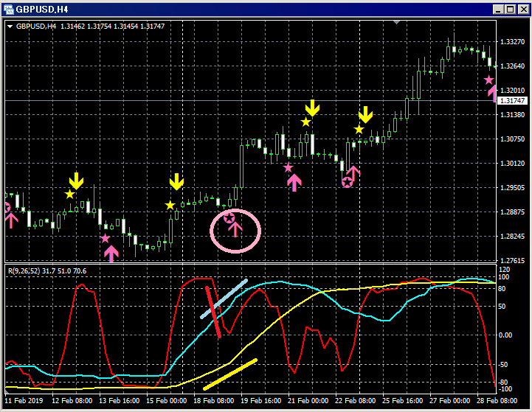Click the 18 Feb 08:00 time label
Viewport: 532px width, 412px height.
[x=213, y=401]
